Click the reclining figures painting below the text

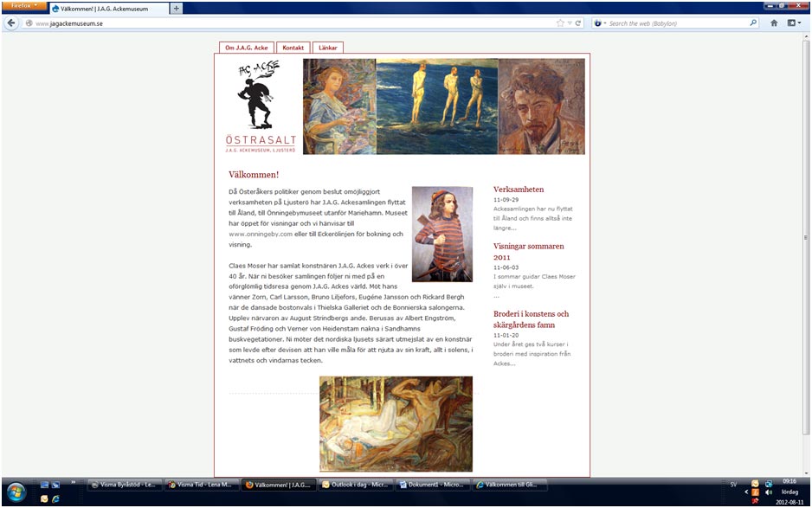pos(396,424)
